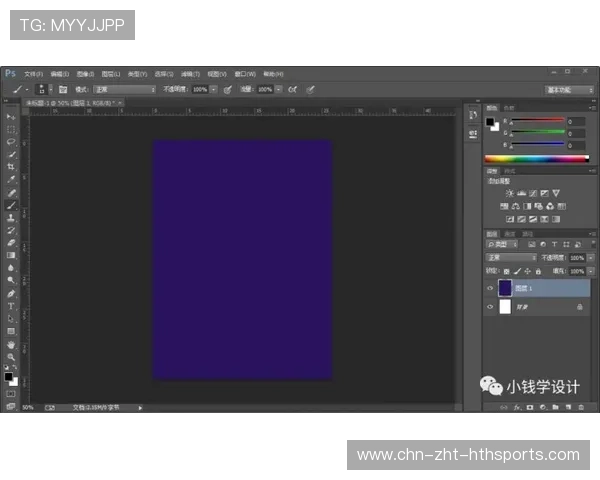The width and height of the screenshot is (600, 480).
Task: Open the 文件(F) menu
Action: coord(33,74)
